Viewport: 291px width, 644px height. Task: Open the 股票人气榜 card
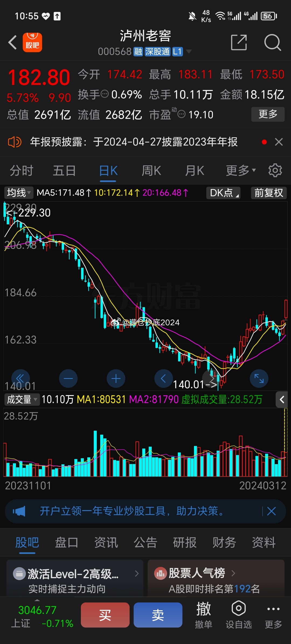[216, 578]
